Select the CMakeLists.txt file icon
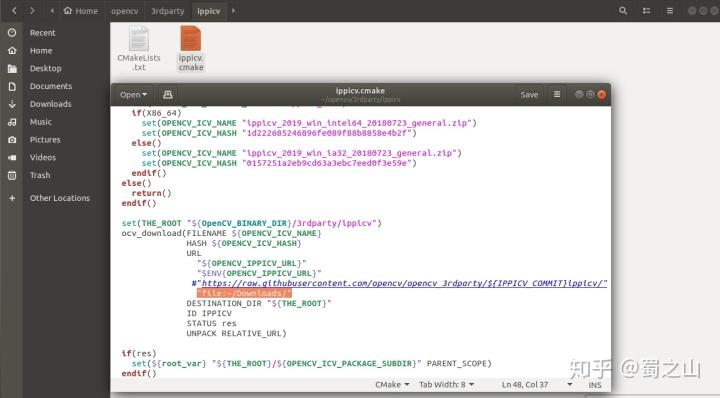The image size is (720, 398). click(x=139, y=39)
